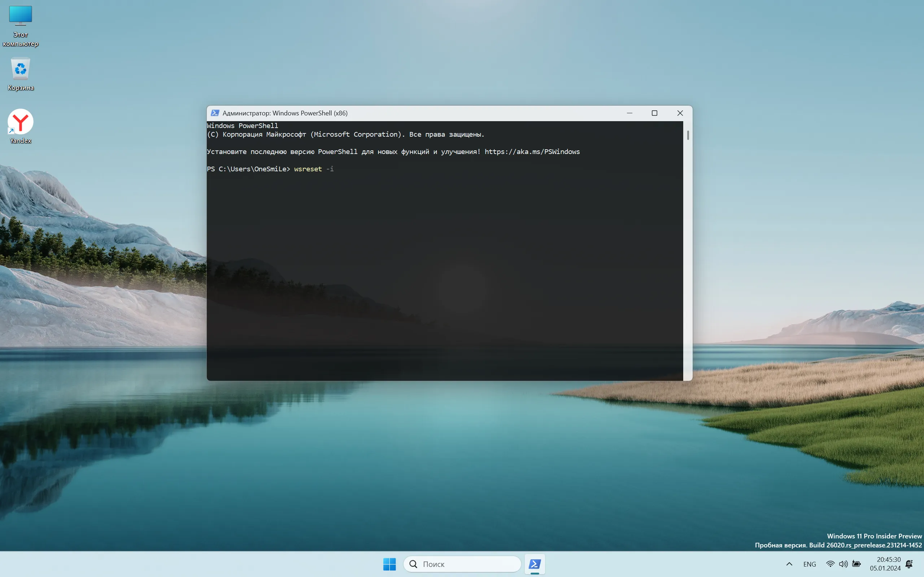Click the Yandex browser shortcut

20,126
